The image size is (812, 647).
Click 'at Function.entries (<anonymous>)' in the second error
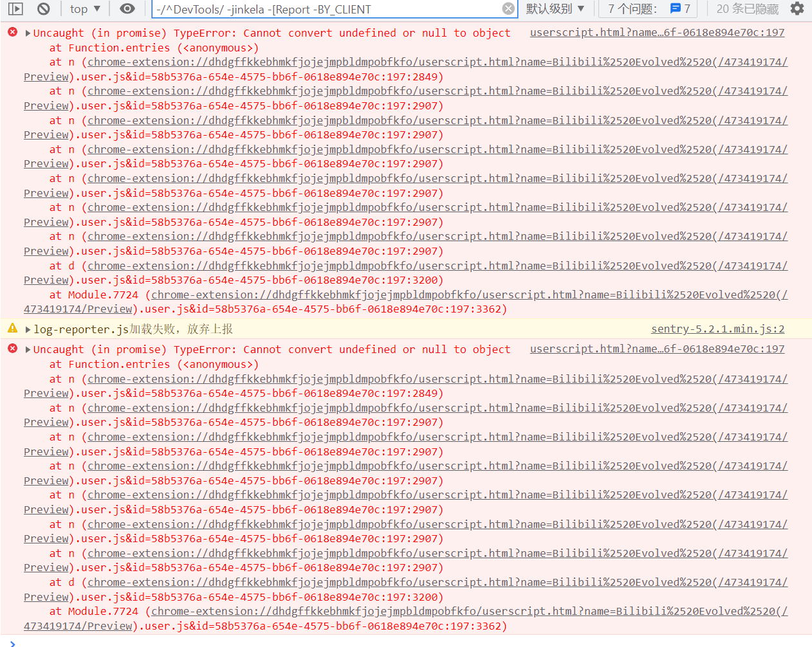(154, 364)
